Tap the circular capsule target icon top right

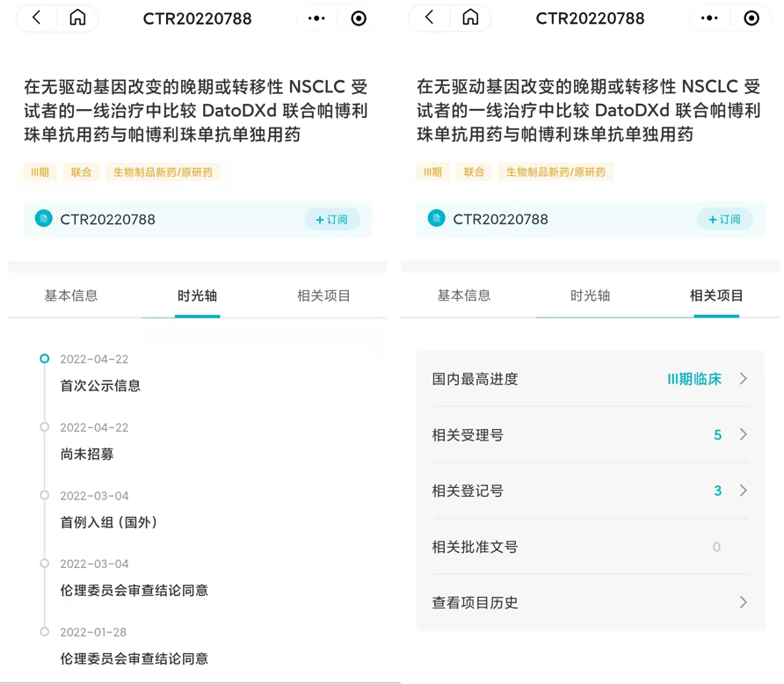tap(359, 18)
